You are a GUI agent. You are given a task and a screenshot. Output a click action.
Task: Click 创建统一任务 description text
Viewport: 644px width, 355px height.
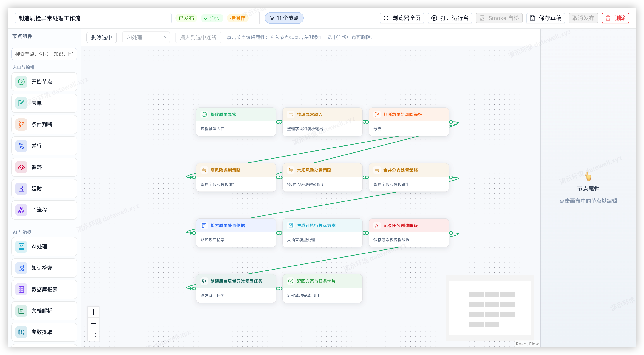coord(212,295)
